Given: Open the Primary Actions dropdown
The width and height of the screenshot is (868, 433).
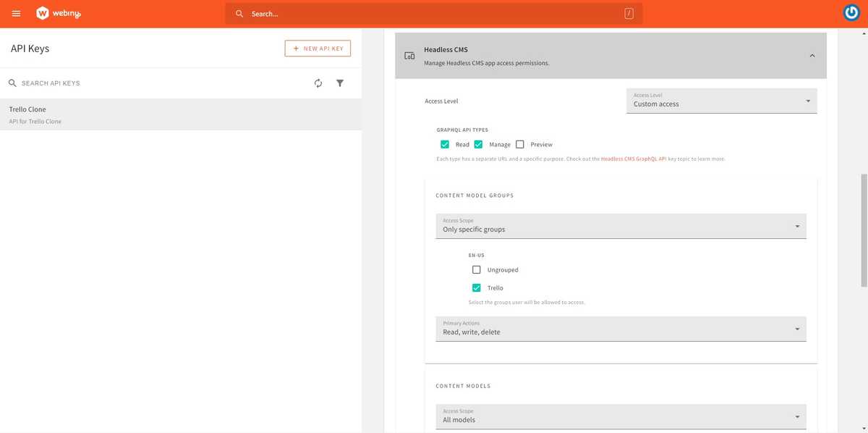Looking at the screenshot, I should click(x=621, y=329).
